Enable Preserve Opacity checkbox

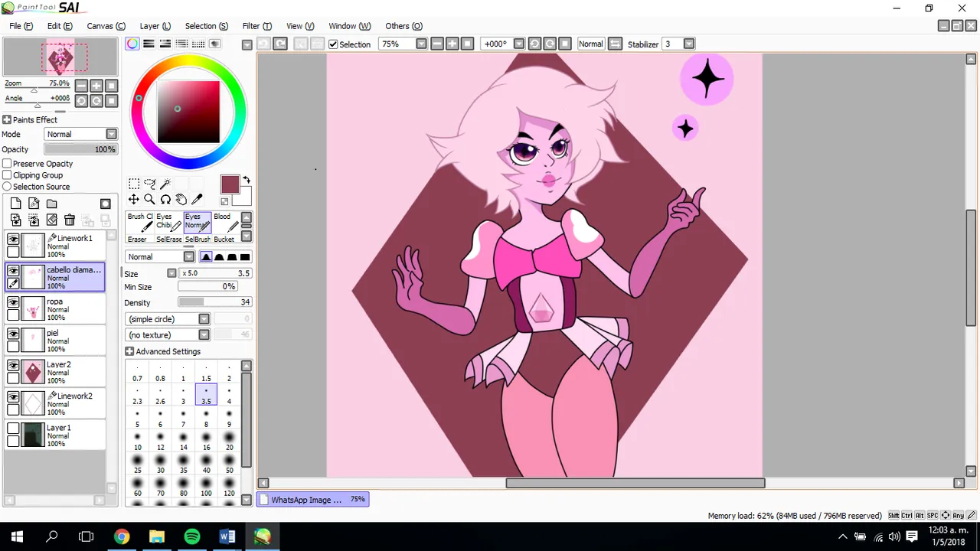[x=7, y=164]
